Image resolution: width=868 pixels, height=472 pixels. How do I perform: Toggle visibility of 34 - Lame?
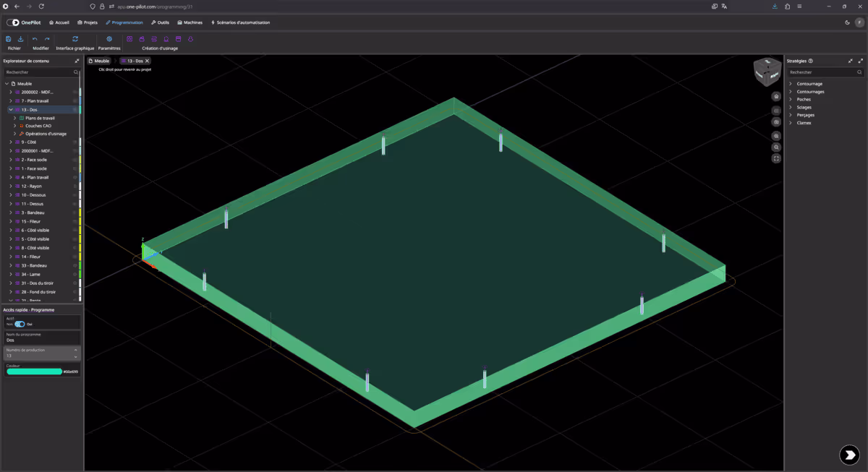75,275
